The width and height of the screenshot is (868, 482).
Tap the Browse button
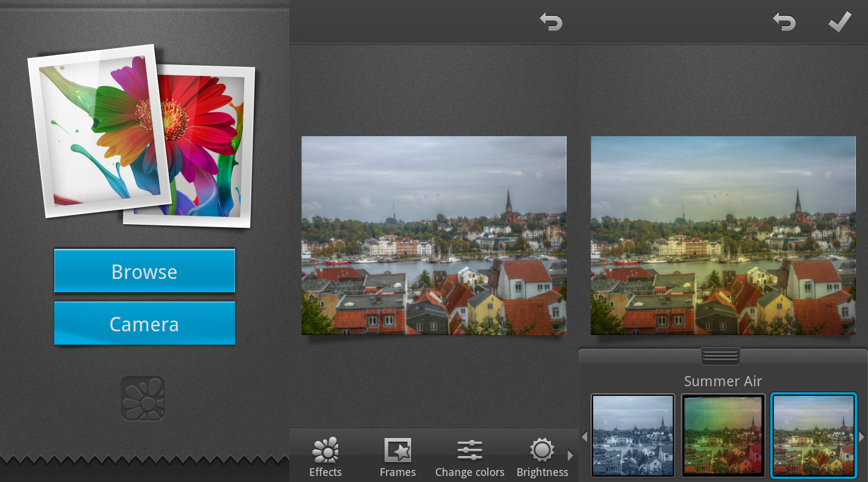[145, 271]
